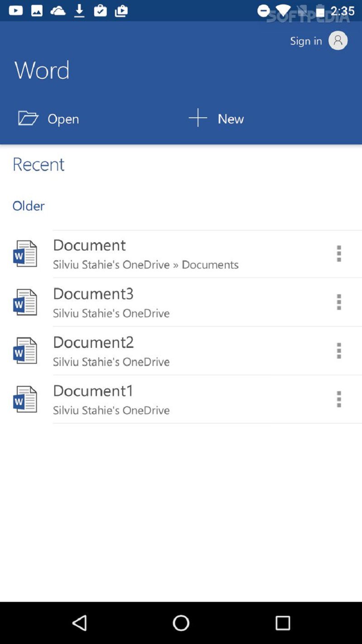Open the Document3 file title

(x=93, y=293)
